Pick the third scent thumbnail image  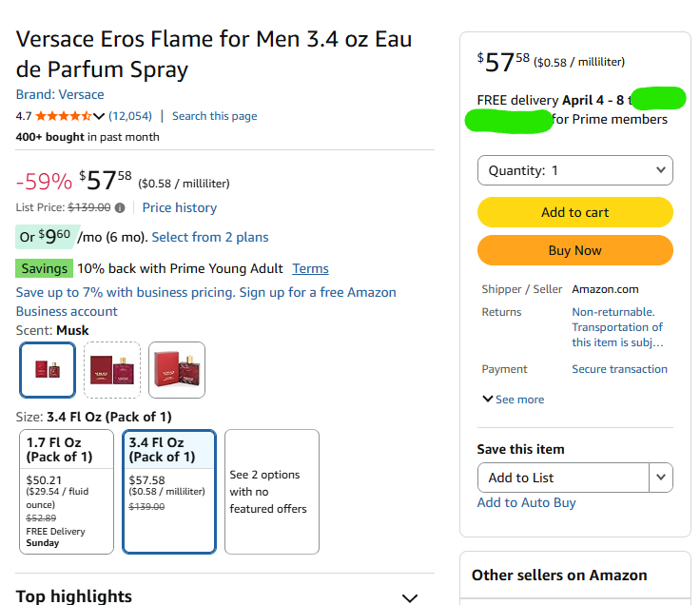click(177, 370)
